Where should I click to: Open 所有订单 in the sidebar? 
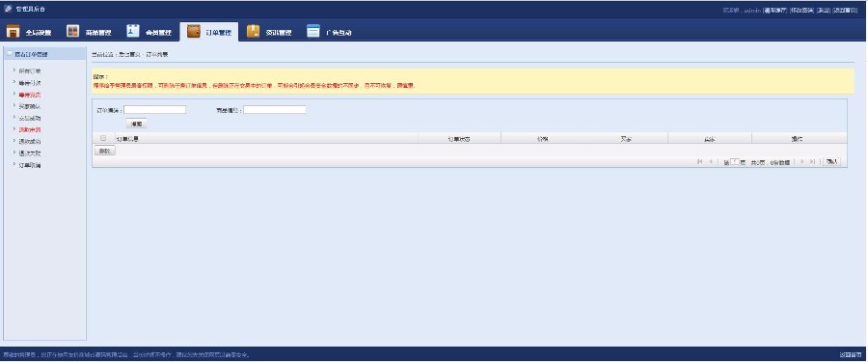coord(29,71)
